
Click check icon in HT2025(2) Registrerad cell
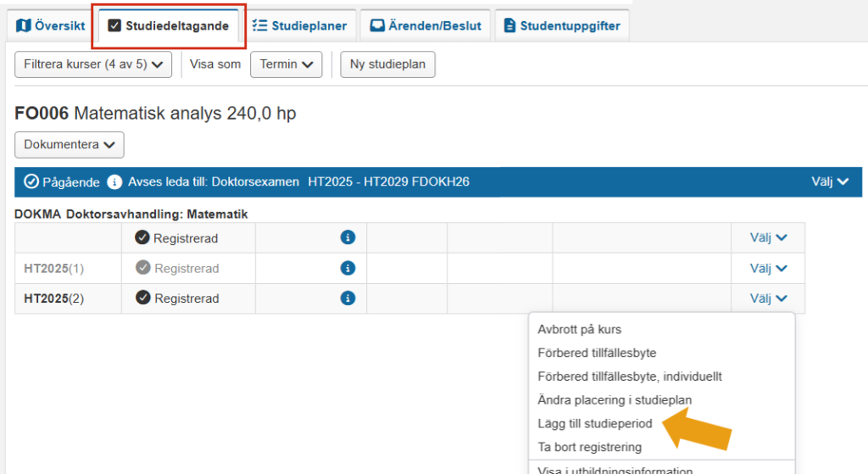tap(142, 298)
